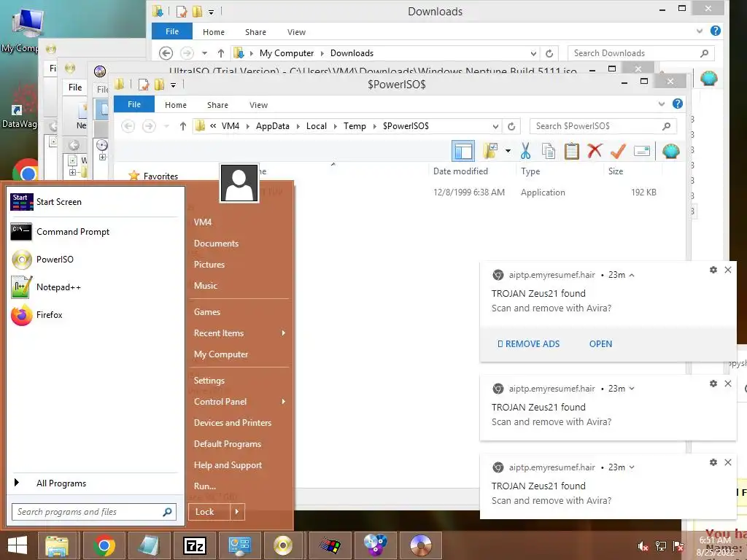Open View ribbon tab in $PowerISO$ window
This screenshot has width=747, height=560.
point(258,105)
